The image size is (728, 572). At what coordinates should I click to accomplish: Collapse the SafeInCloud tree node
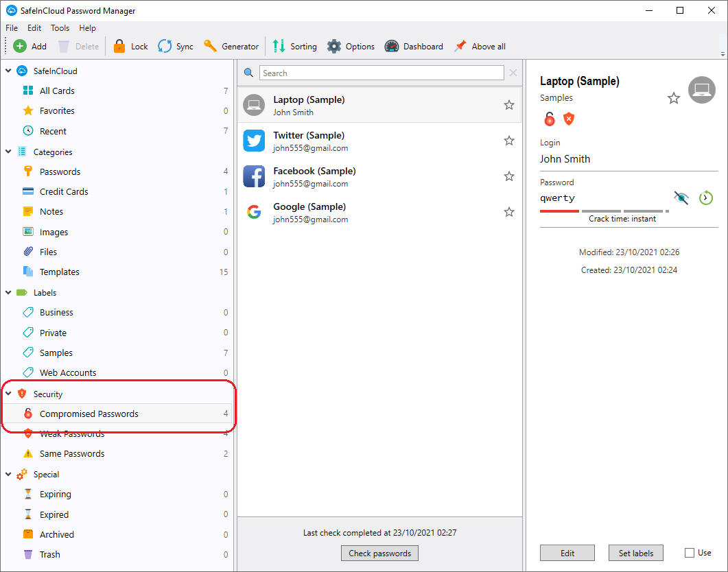pyautogui.click(x=8, y=71)
